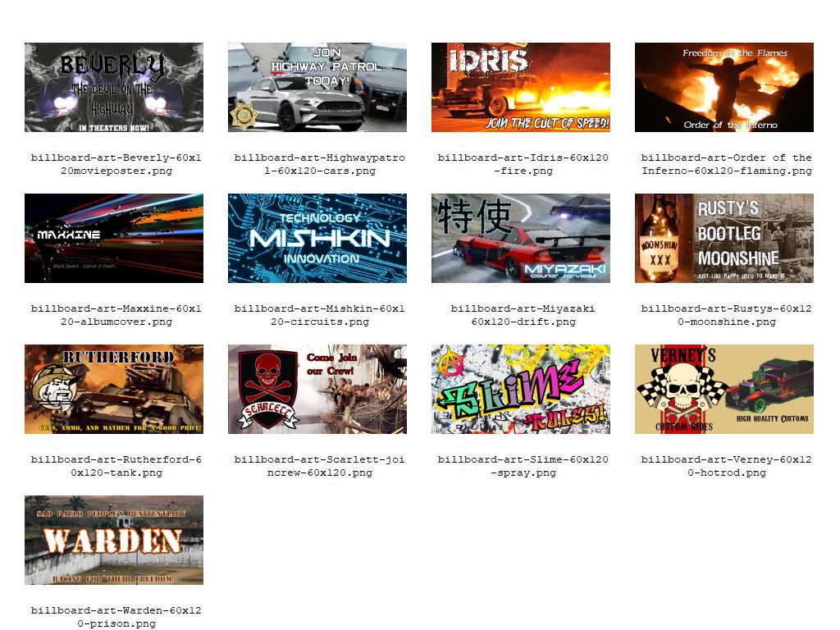This screenshot has width=840, height=630.
Task: Click Verney's Custom Rides billboard image
Action: point(724,389)
